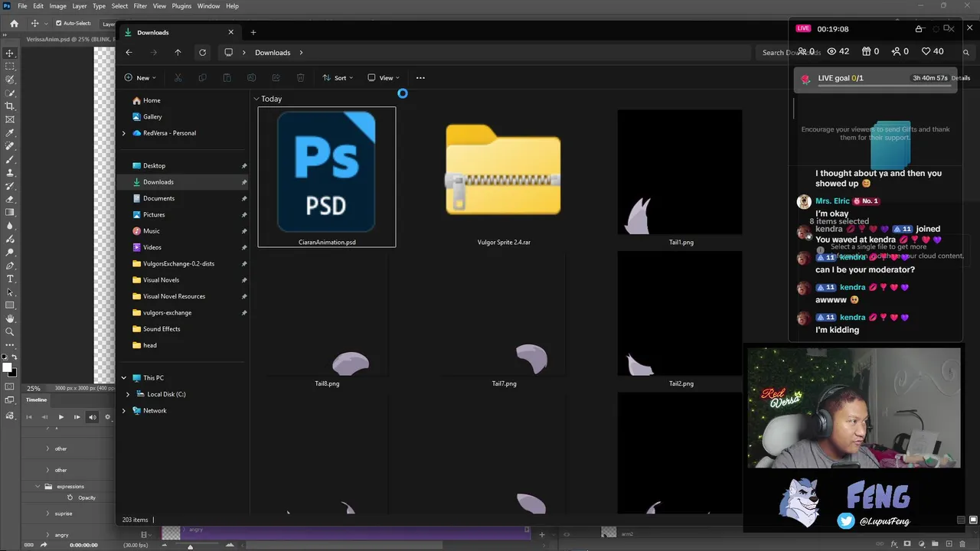Expand Local Disk (C:) in navigation tree

click(x=128, y=394)
